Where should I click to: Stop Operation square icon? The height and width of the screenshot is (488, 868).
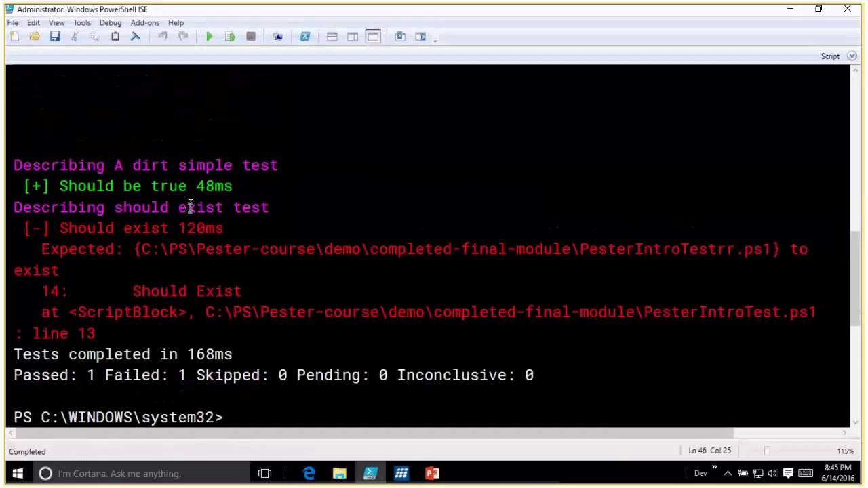coord(250,37)
